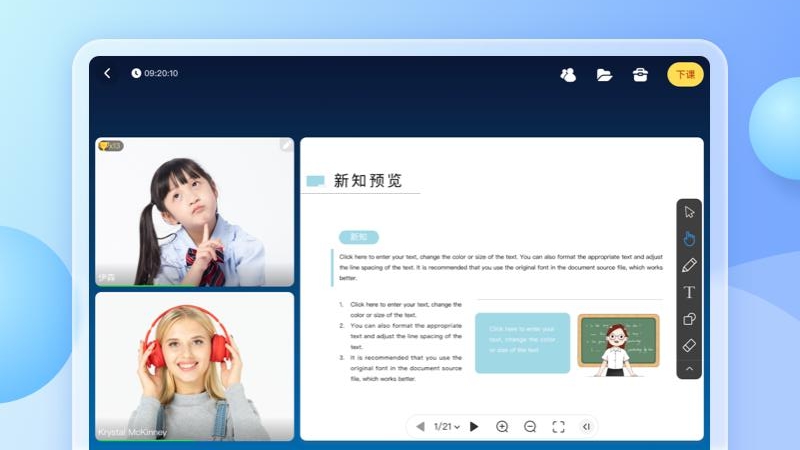Zoom out of the slide

pyautogui.click(x=530, y=426)
